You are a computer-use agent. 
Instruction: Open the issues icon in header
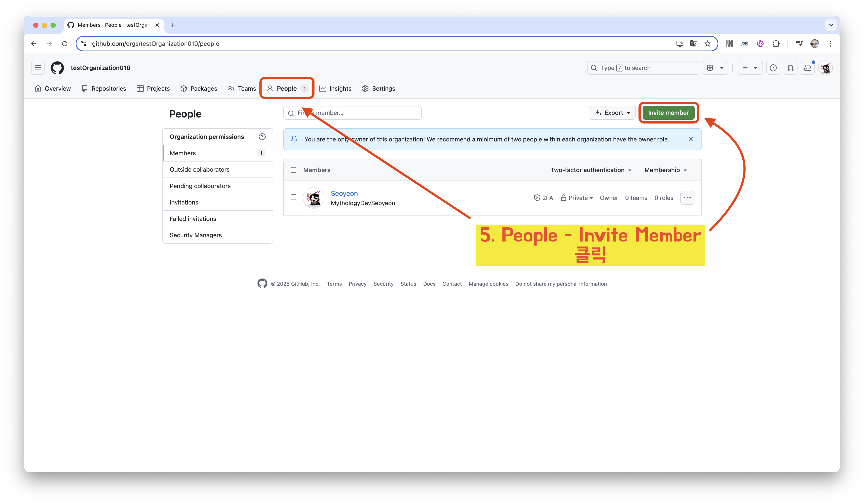pos(773,68)
